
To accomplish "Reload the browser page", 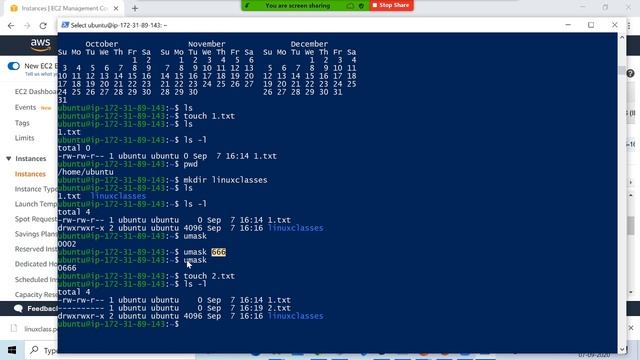I will pyautogui.click(x=43, y=26).
